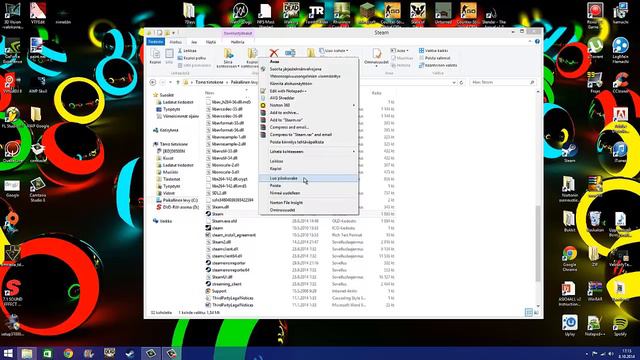Image resolution: width=640 pixels, height=360 pixels.
Task: Open the Camtasia Studio desktop shortcut
Action: click(x=38, y=190)
